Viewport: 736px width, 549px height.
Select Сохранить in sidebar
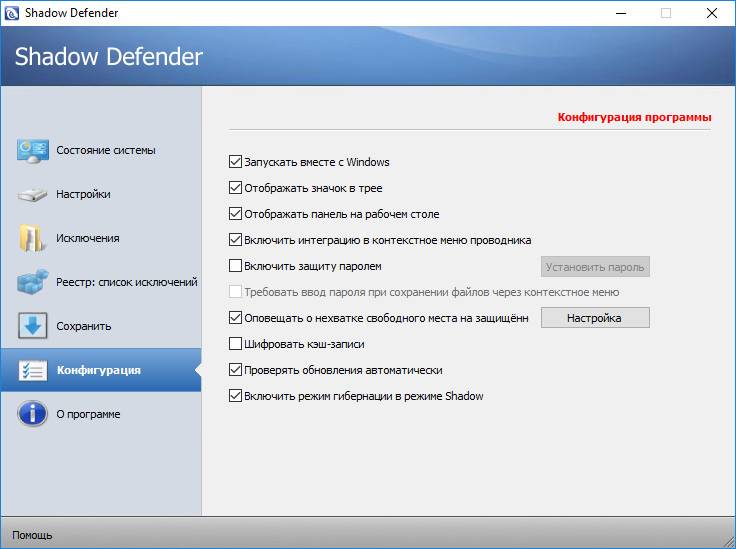pos(84,326)
